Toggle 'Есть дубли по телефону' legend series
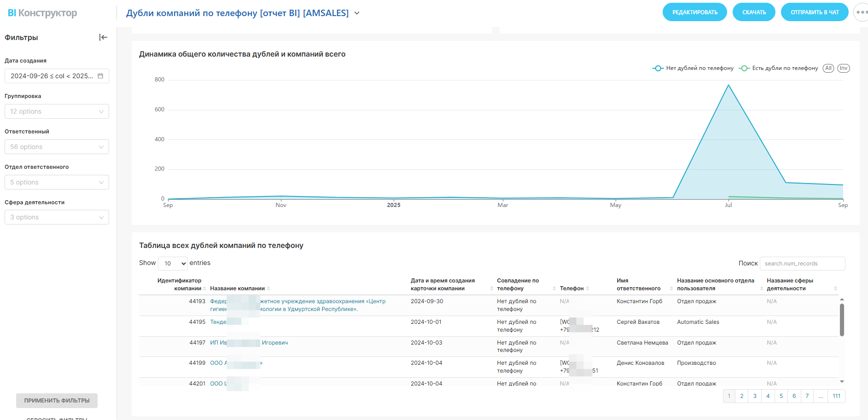 (x=779, y=68)
